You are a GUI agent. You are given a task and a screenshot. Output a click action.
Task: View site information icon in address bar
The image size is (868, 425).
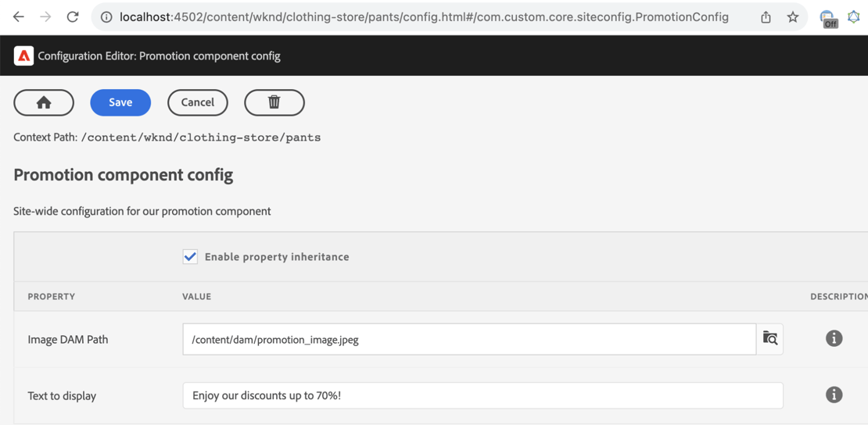point(107,17)
